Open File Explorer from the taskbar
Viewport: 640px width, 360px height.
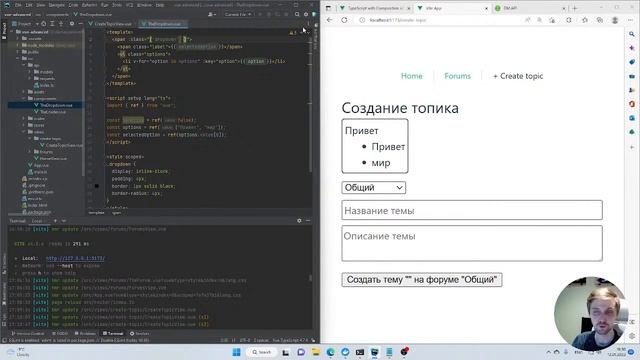pyautogui.click(x=316, y=352)
